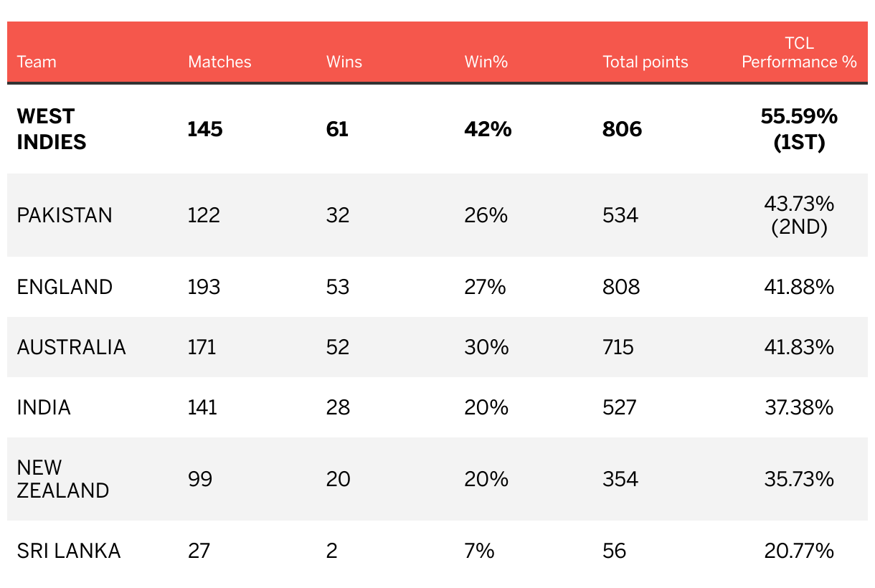This screenshot has height=588, width=875.
Task: Click the Team column header
Action: tap(37, 62)
